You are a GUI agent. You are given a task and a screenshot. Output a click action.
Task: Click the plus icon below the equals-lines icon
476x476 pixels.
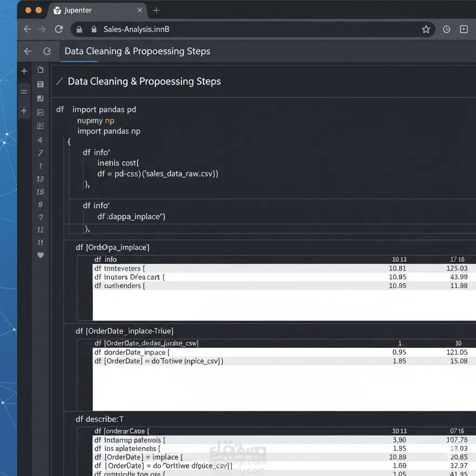(x=24, y=111)
